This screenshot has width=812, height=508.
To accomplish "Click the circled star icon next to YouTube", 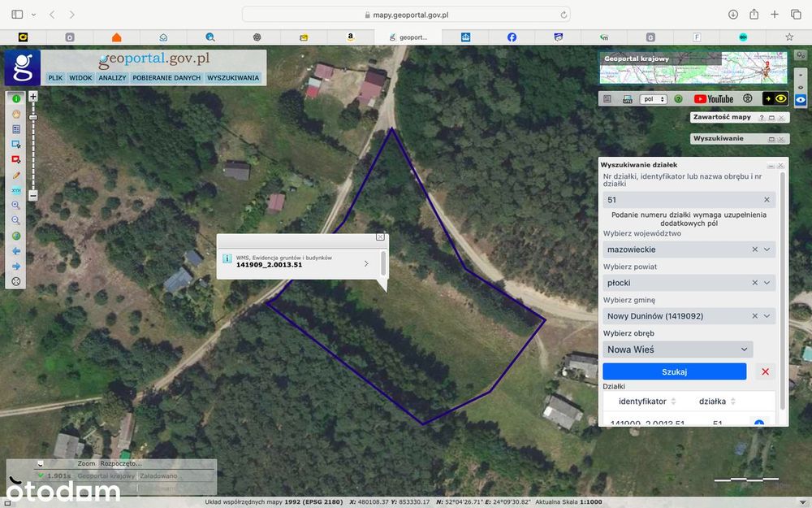I will pyautogui.click(x=747, y=98).
